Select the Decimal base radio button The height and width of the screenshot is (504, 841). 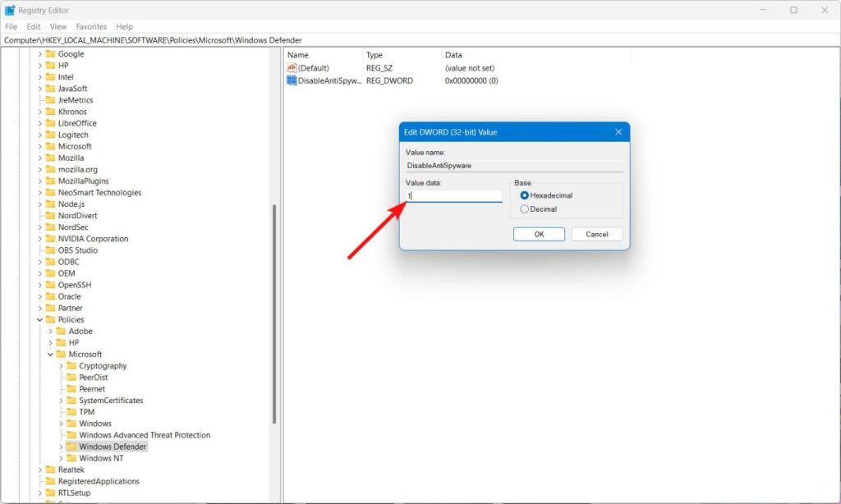click(524, 209)
